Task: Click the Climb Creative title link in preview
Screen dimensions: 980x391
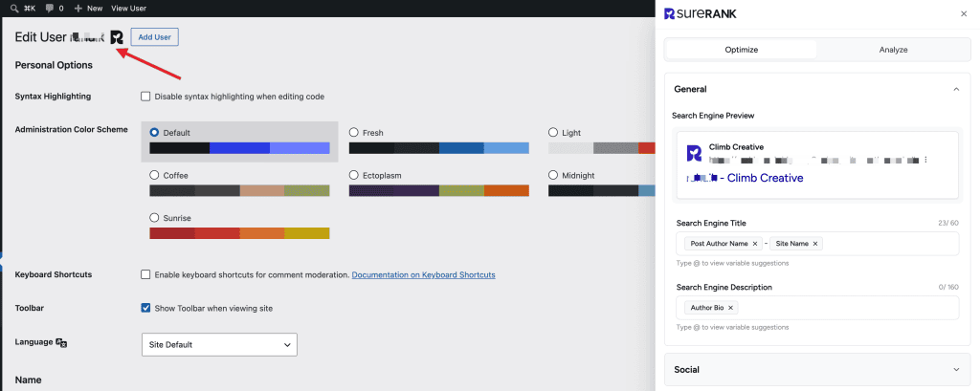Action: (745, 178)
